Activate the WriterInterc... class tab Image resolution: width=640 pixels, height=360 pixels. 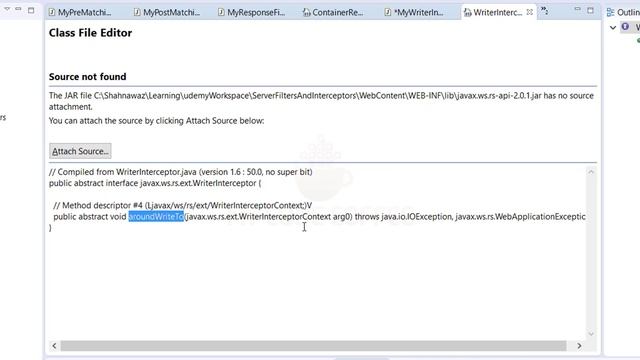coord(493,12)
